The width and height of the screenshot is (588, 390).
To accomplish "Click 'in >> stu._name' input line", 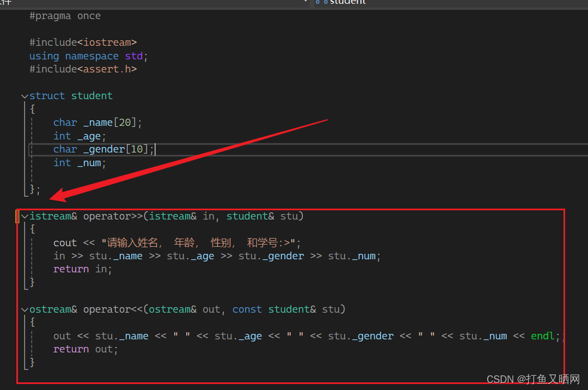I will [x=217, y=256].
